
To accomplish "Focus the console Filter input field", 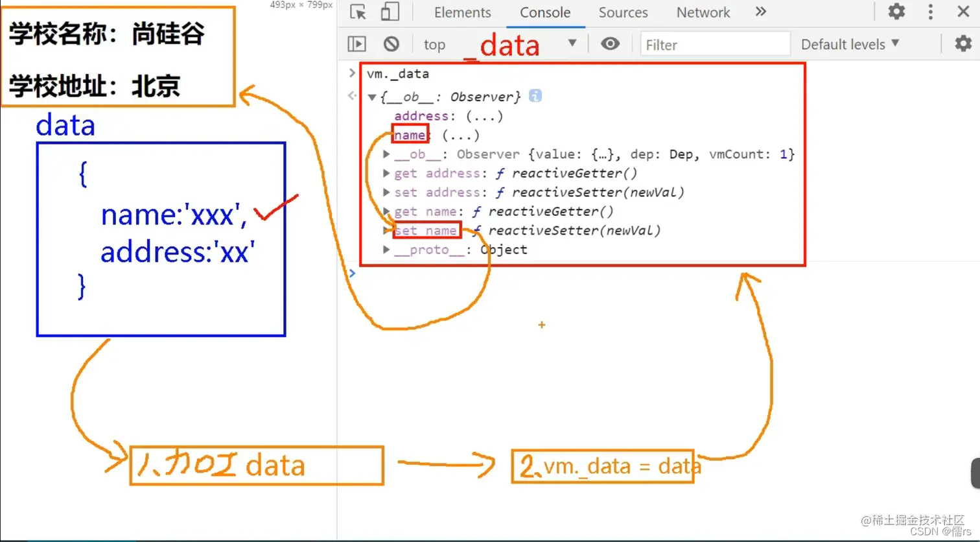I will click(x=716, y=44).
